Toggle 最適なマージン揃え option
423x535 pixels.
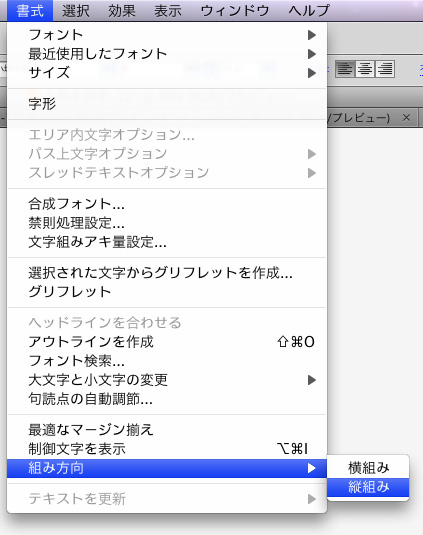coord(167,430)
